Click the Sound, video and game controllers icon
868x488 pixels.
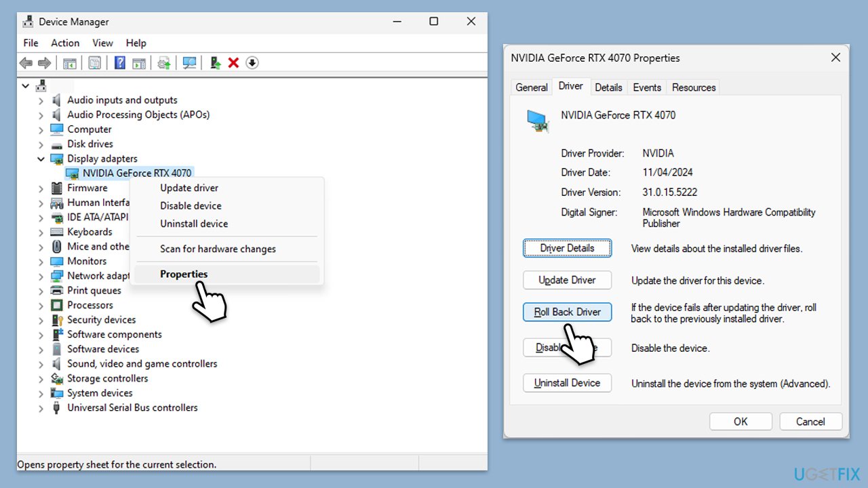coord(57,364)
